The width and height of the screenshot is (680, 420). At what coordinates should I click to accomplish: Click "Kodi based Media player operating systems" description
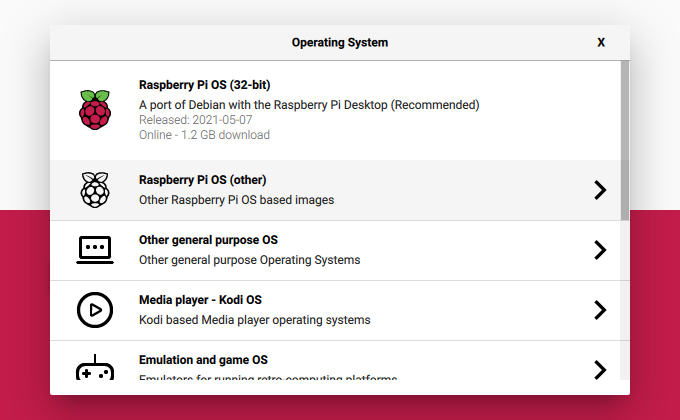coord(255,320)
